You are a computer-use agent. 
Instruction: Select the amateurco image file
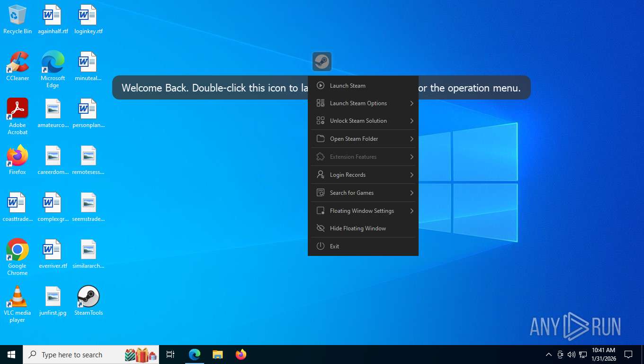(53, 113)
